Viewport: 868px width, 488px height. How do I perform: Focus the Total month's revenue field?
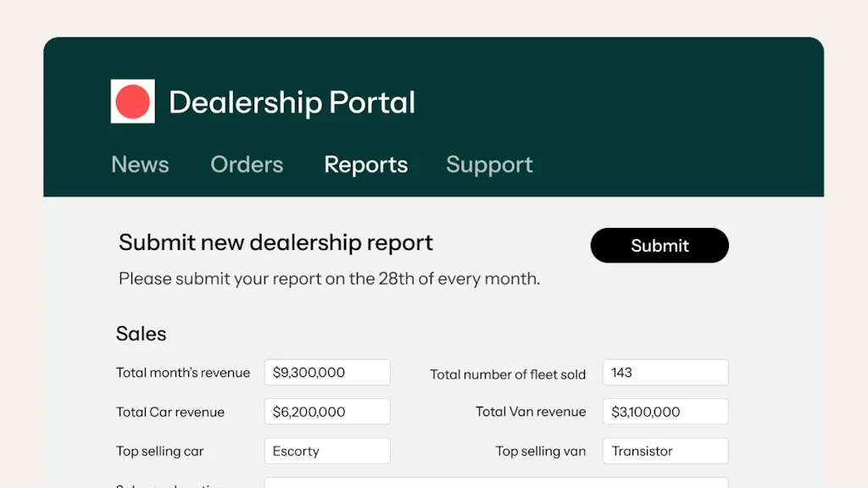click(x=327, y=373)
